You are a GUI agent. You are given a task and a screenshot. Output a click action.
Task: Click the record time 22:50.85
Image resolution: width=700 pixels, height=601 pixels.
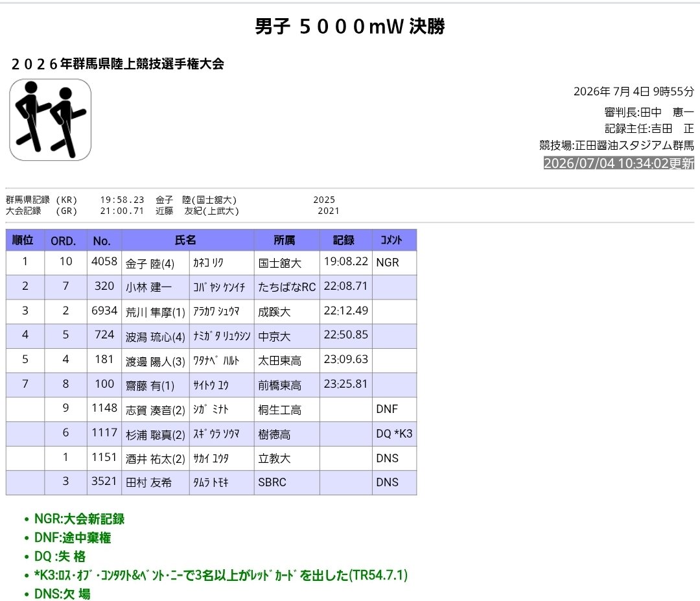(x=346, y=335)
